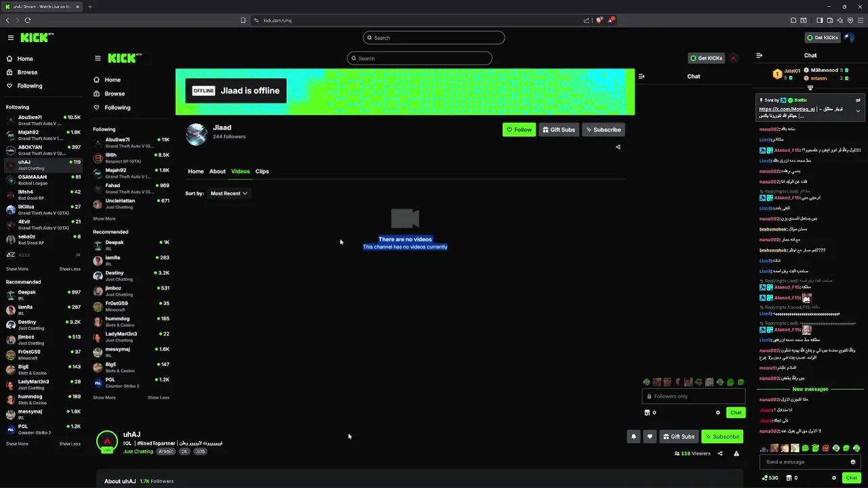
Task: Open the browser menu icon
Action: 861,20
